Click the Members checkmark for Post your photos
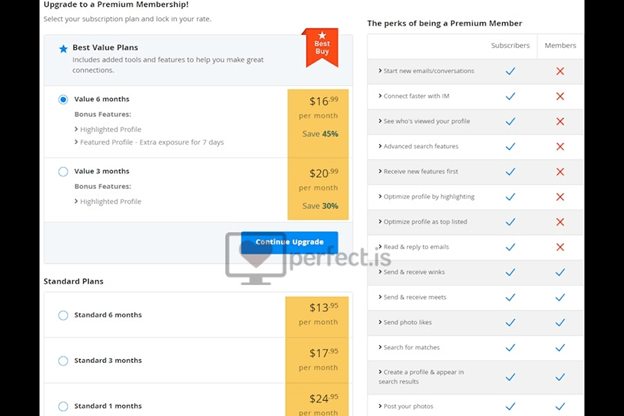Image resolution: width=624 pixels, height=416 pixels. tap(560, 406)
